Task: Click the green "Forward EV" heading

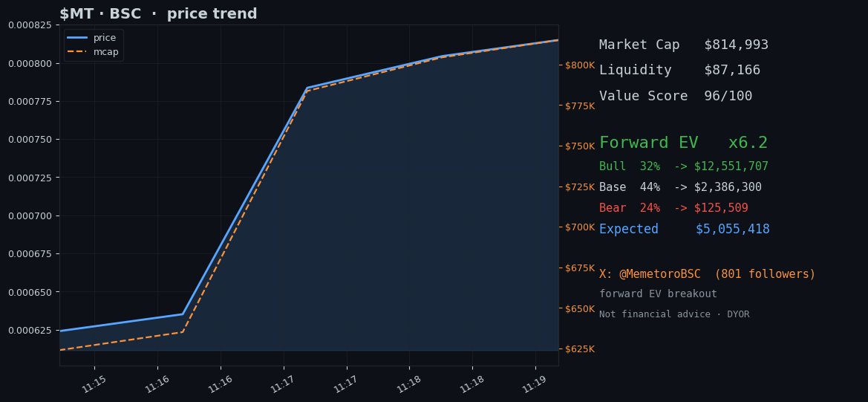Action: click(649, 143)
